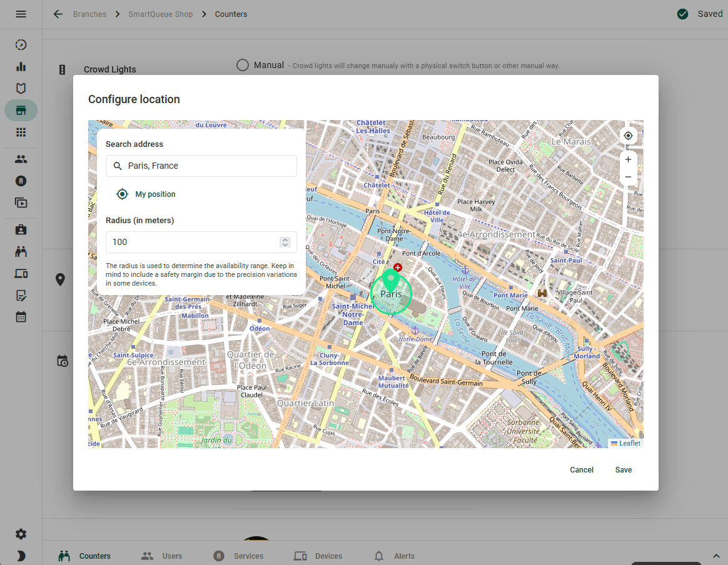Click the map locate-me crosshair icon

pos(628,136)
